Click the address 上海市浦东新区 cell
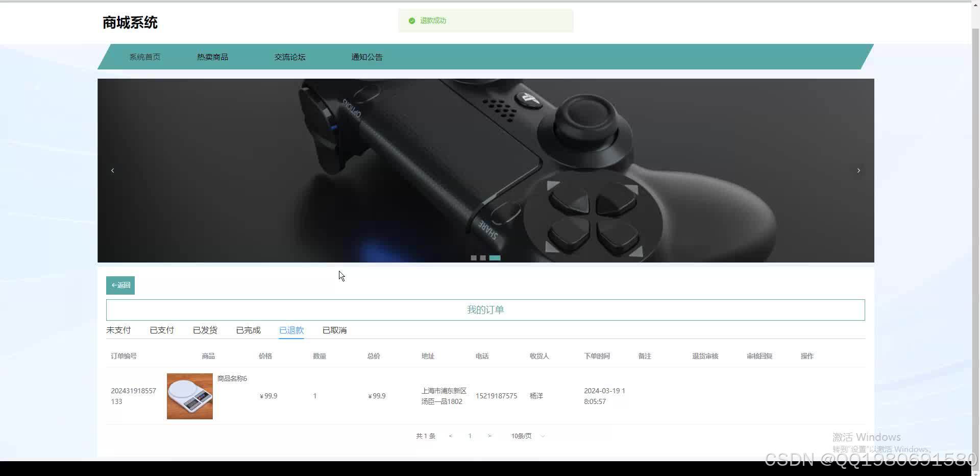The height and width of the screenshot is (476, 980). click(444, 396)
